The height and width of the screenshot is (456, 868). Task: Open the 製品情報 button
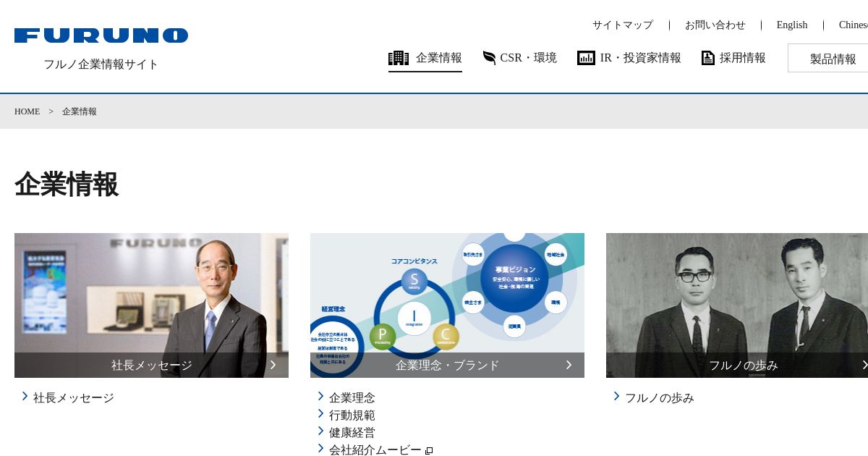coord(828,58)
